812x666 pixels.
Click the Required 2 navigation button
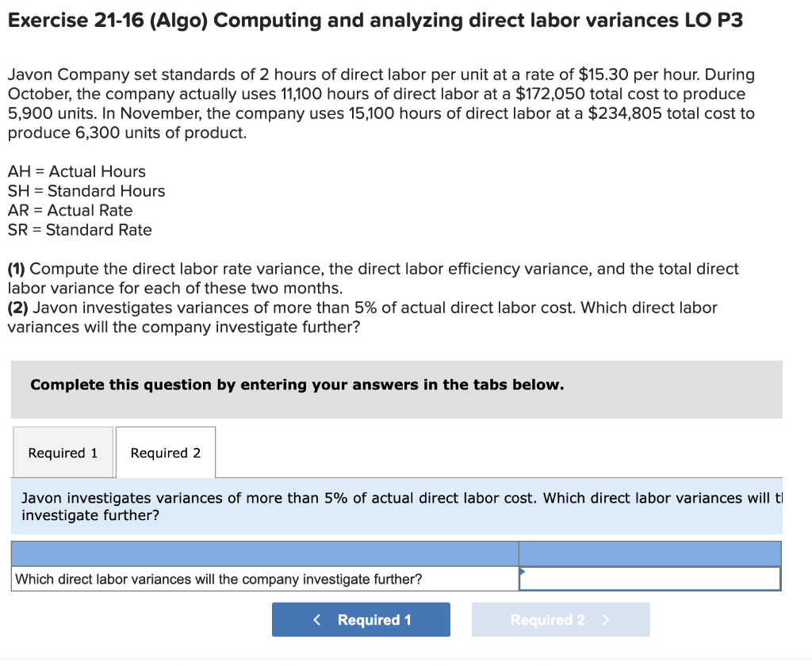pos(561,619)
